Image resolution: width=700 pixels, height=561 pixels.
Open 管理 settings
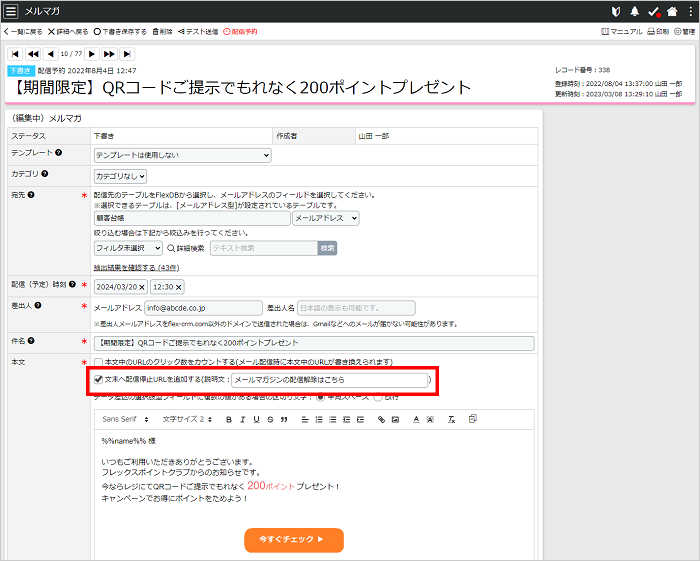click(x=684, y=32)
